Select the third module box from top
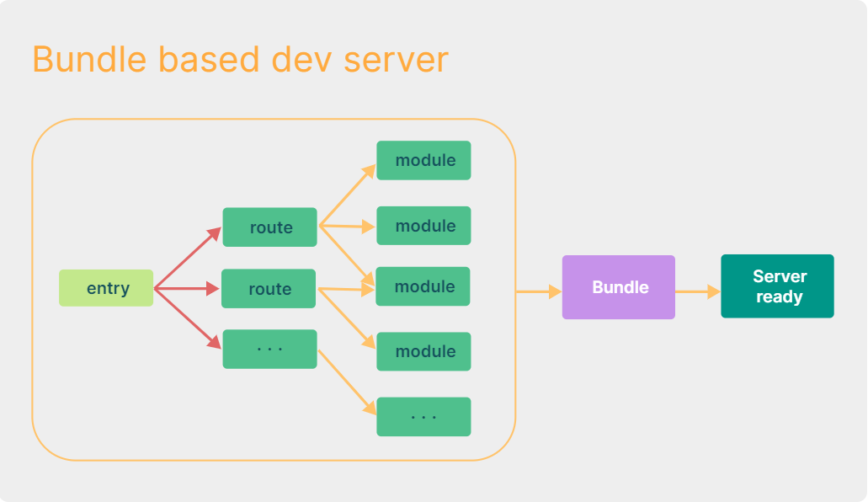Image resolution: width=868 pixels, height=502 pixels. click(423, 286)
